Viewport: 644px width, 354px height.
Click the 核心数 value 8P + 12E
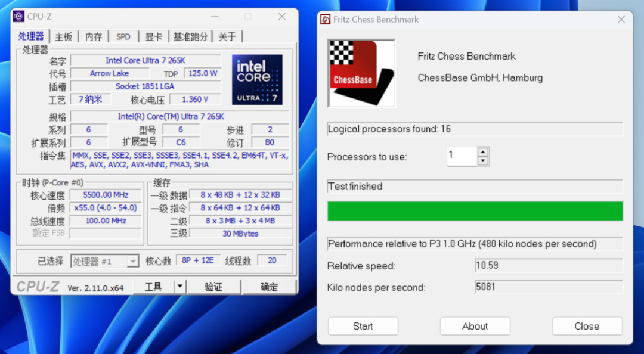198,260
